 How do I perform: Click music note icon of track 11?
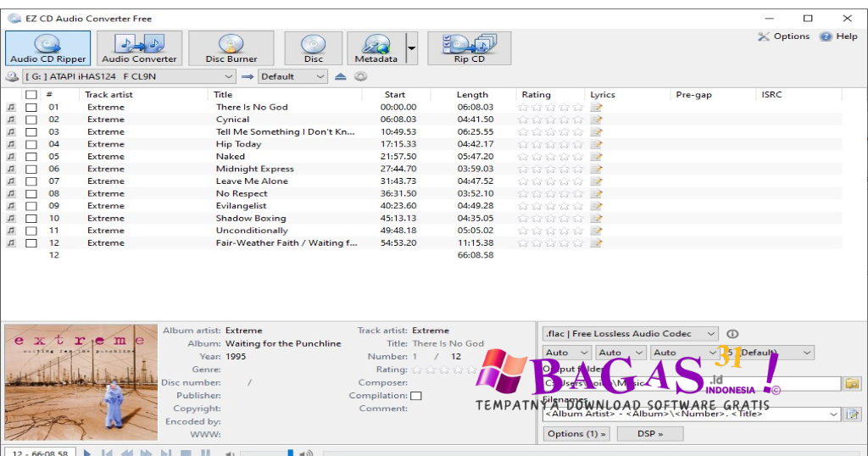pos(11,231)
